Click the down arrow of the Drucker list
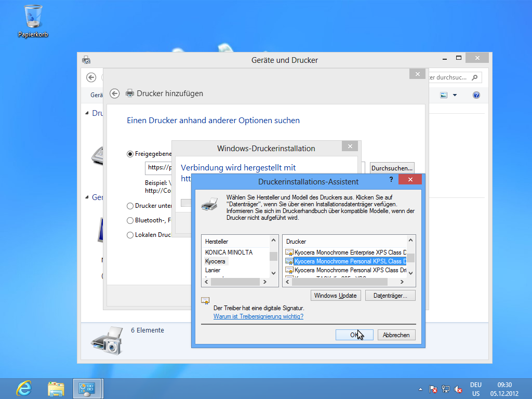532x399 pixels. click(410, 273)
